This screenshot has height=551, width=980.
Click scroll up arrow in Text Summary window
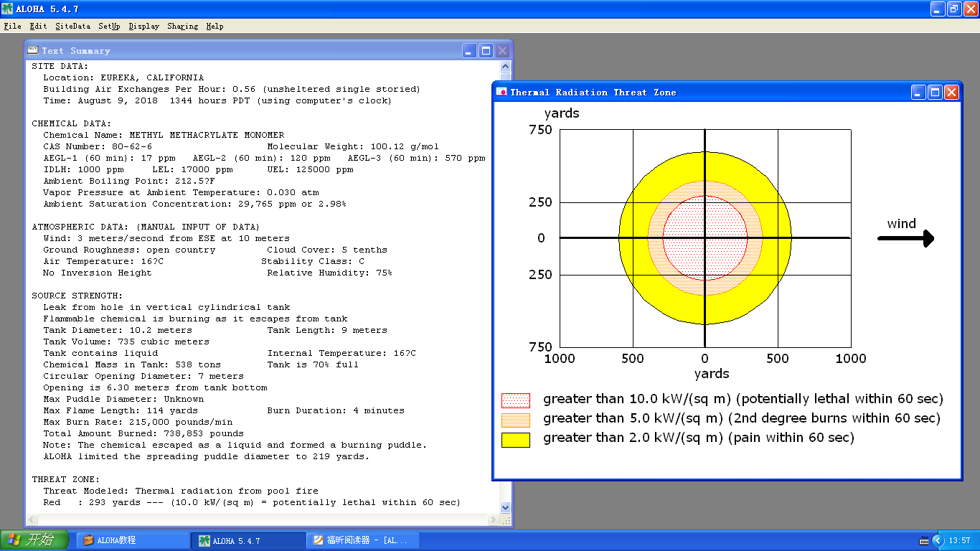pyautogui.click(x=506, y=67)
